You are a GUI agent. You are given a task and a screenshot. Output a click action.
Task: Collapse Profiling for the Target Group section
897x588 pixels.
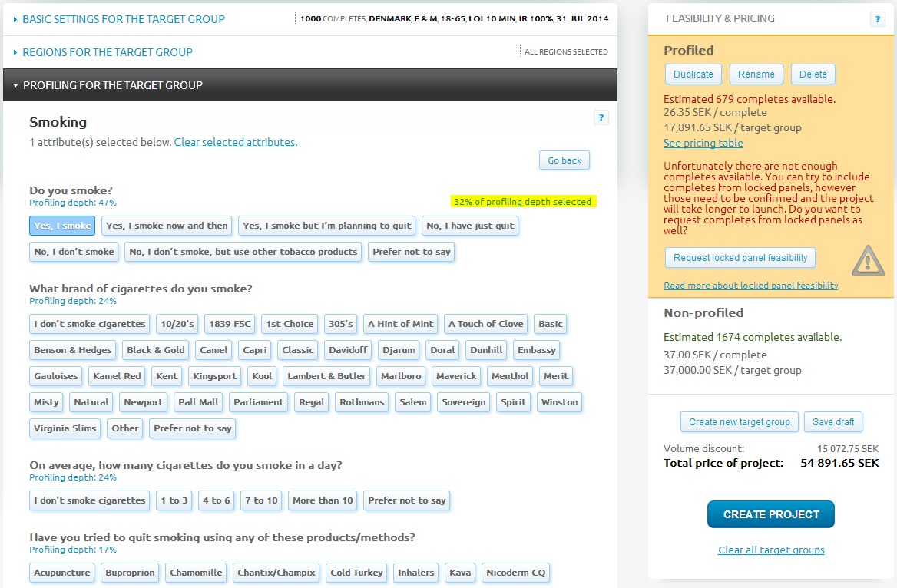click(112, 85)
